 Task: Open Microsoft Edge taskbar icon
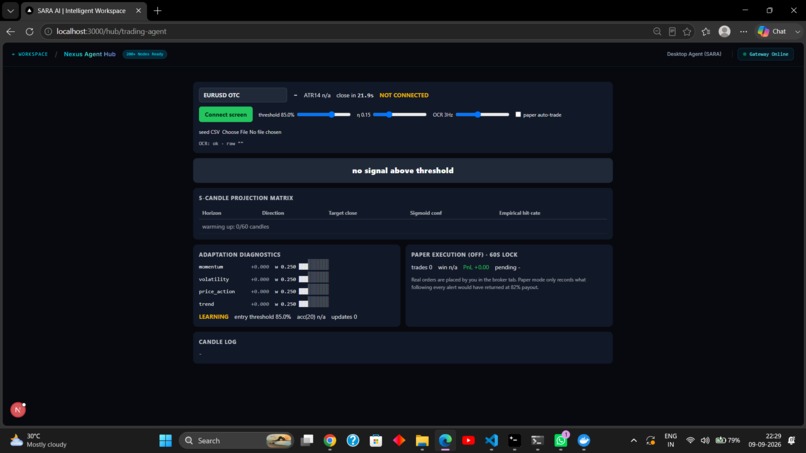coord(445,440)
